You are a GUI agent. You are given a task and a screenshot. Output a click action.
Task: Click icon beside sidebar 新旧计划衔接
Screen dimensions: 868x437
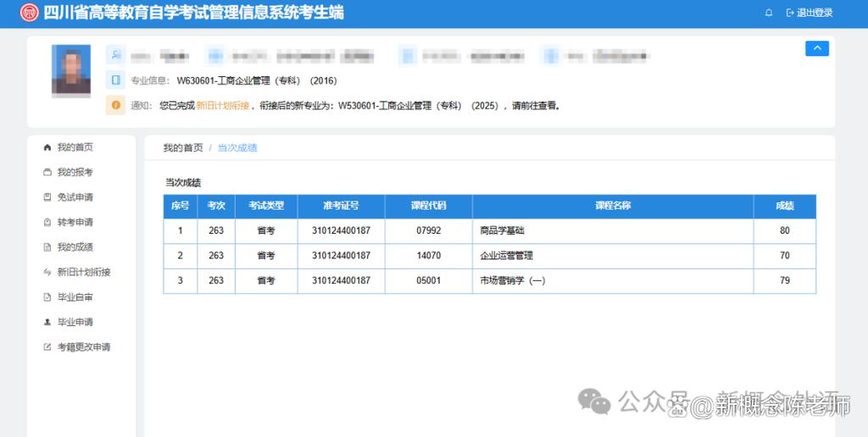click(x=47, y=272)
